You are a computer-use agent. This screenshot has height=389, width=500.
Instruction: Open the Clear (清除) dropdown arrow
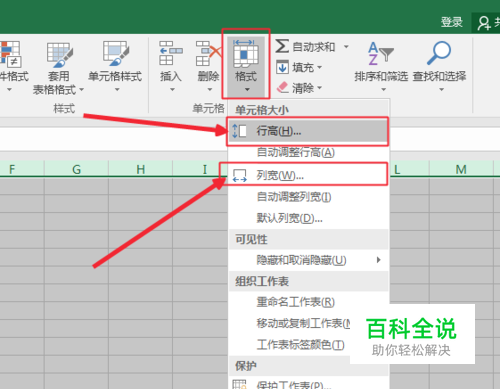coord(319,88)
